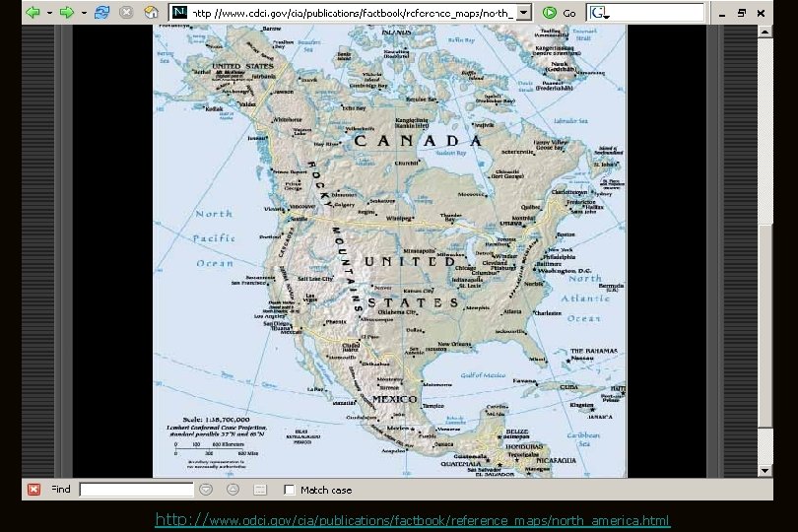Open the back history dropdown arrow
The image size is (798, 532).
pyautogui.click(x=49, y=13)
